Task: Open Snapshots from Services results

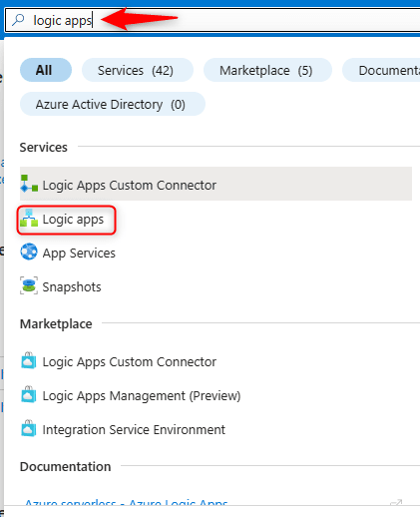Action: point(72,286)
